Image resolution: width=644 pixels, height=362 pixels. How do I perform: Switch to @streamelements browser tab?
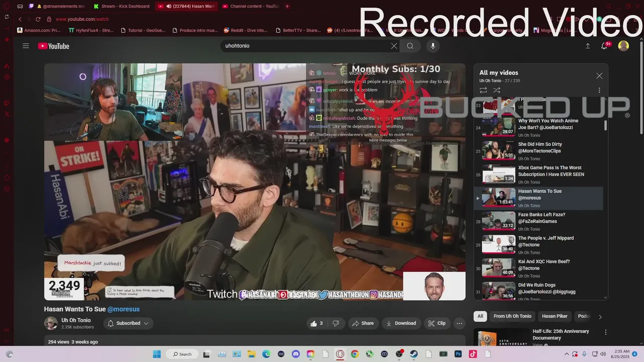click(58, 7)
